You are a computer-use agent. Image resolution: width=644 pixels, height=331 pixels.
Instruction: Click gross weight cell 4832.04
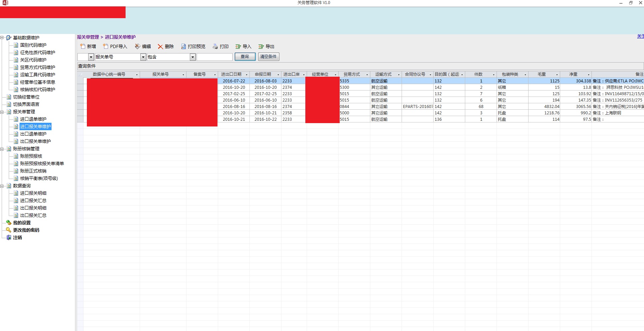coord(544,107)
